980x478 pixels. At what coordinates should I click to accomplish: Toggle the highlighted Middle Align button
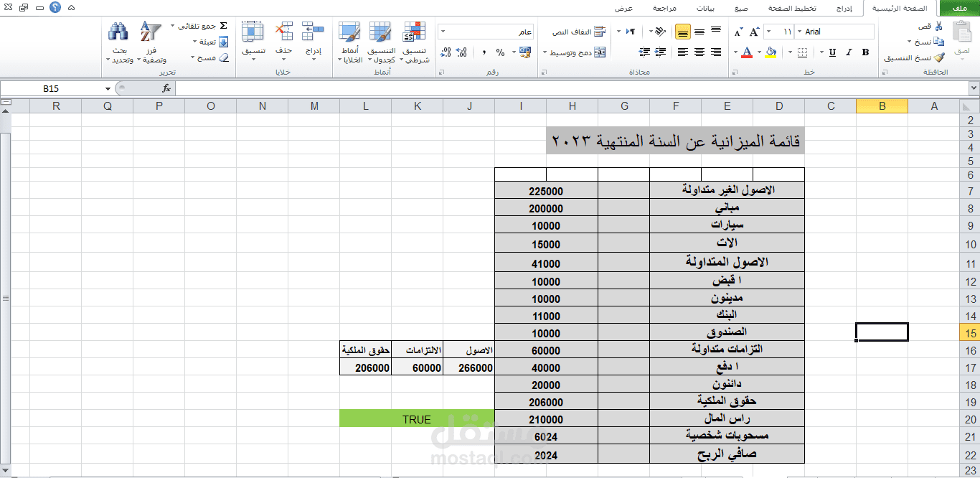[x=682, y=32]
